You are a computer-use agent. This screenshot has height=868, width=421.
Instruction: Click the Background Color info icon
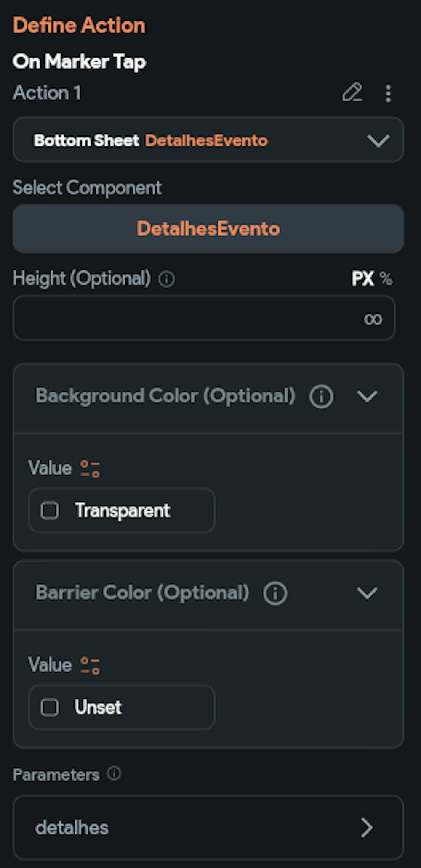pyautogui.click(x=321, y=396)
